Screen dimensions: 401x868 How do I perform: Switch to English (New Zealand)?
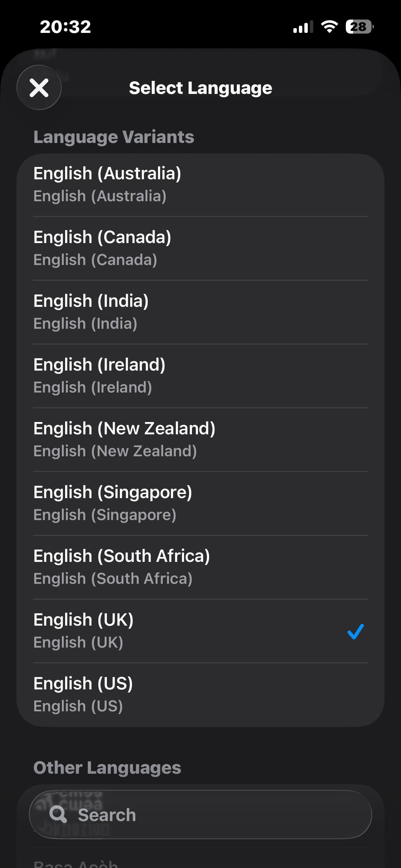(200, 440)
